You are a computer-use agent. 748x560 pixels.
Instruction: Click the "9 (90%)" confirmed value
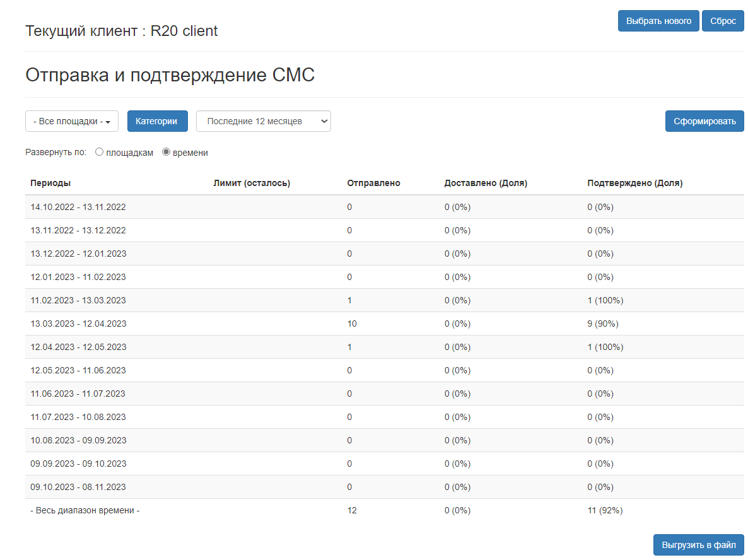click(x=602, y=324)
